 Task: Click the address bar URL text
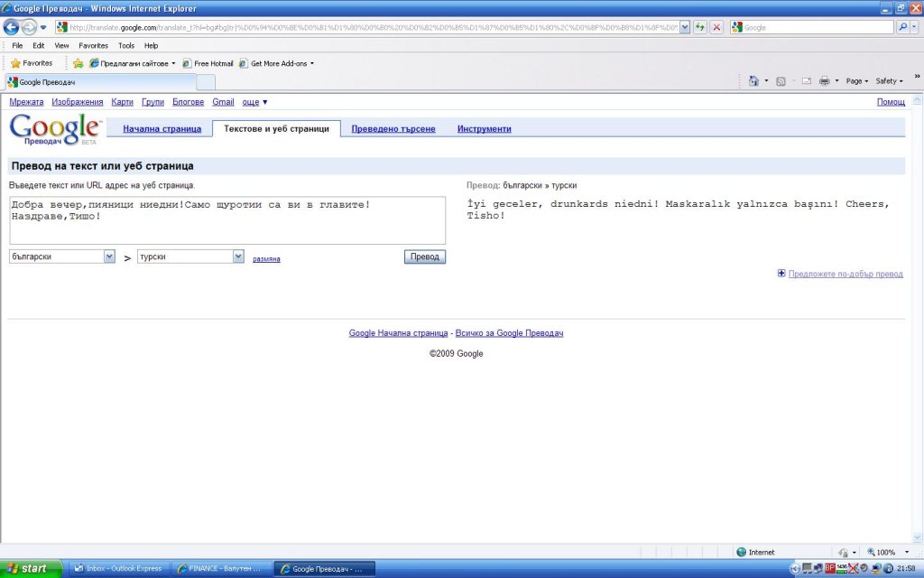[x=374, y=27]
